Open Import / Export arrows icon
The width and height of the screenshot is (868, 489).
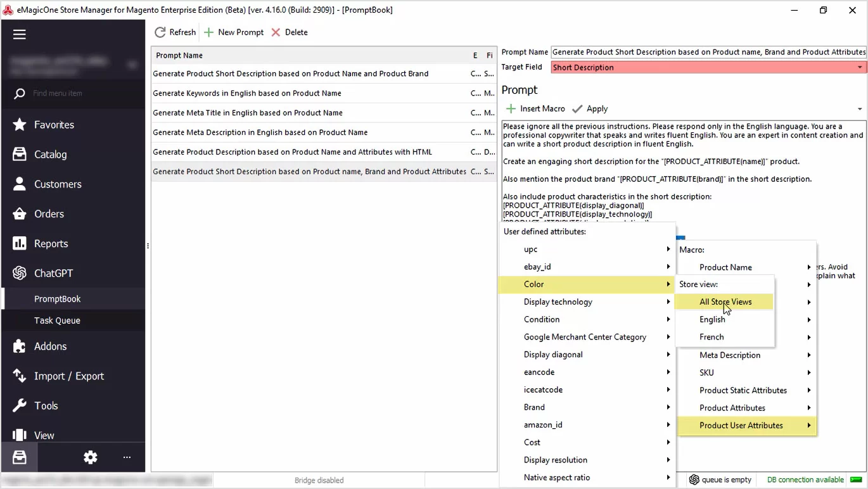pos(20,376)
